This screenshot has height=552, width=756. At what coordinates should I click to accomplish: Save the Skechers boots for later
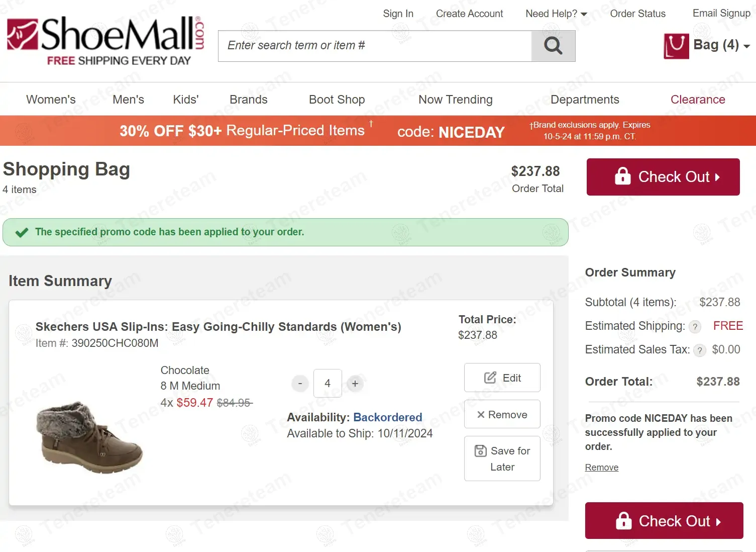[502, 458]
